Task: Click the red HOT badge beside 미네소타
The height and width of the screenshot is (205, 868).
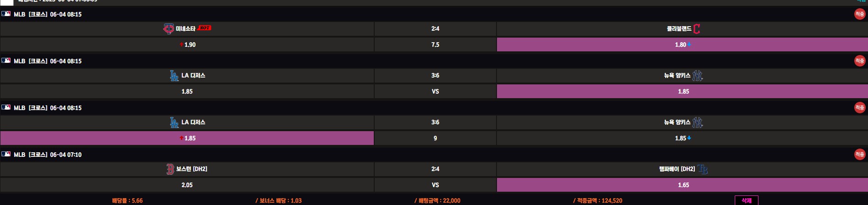Action: coord(204,28)
